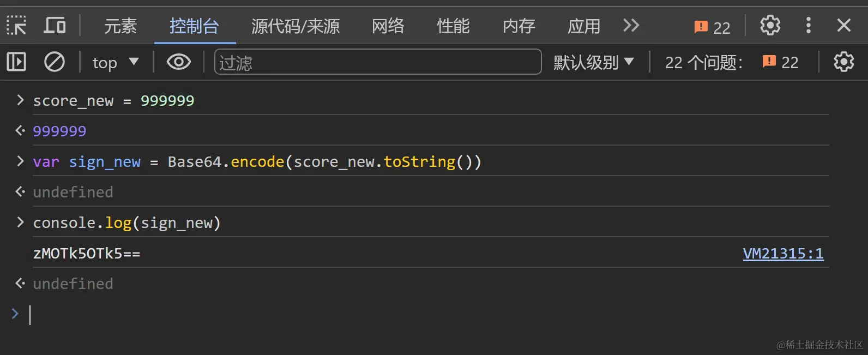Viewport: 868px width, 355px height.
Task: Open DevTools settings gear in top bar
Action: pyautogui.click(x=770, y=26)
